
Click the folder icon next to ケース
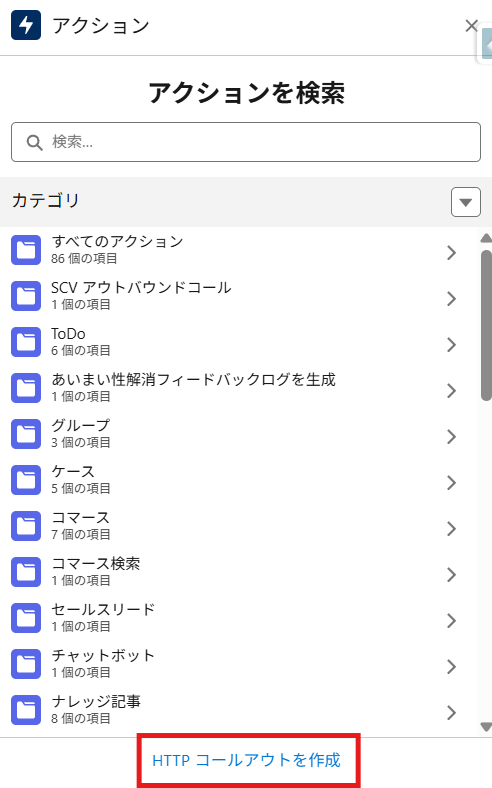(26, 479)
